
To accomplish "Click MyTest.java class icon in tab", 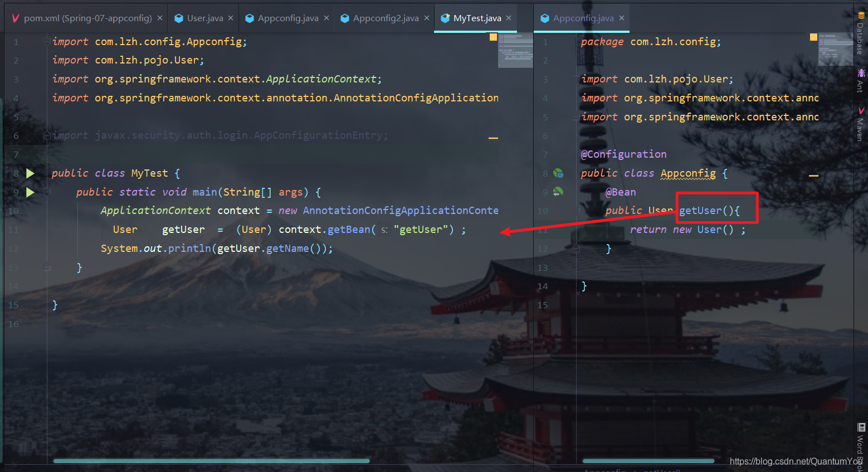I will [445, 18].
